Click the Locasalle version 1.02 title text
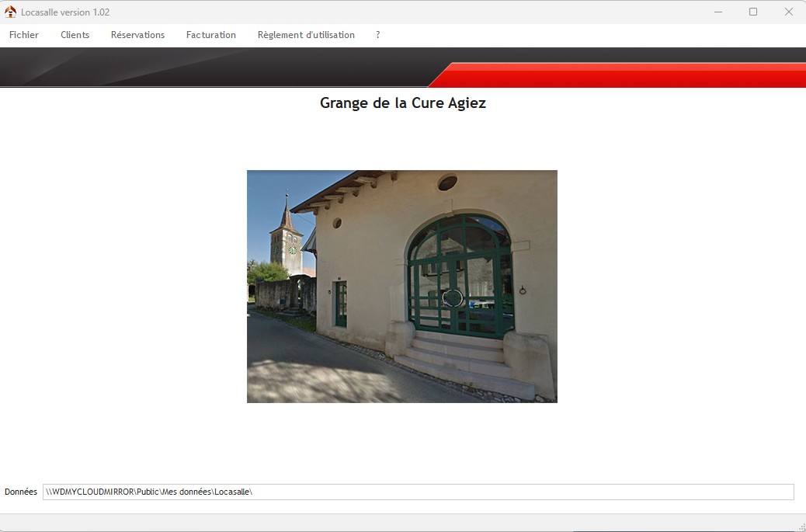Screen dimensions: 806x532 65,12
